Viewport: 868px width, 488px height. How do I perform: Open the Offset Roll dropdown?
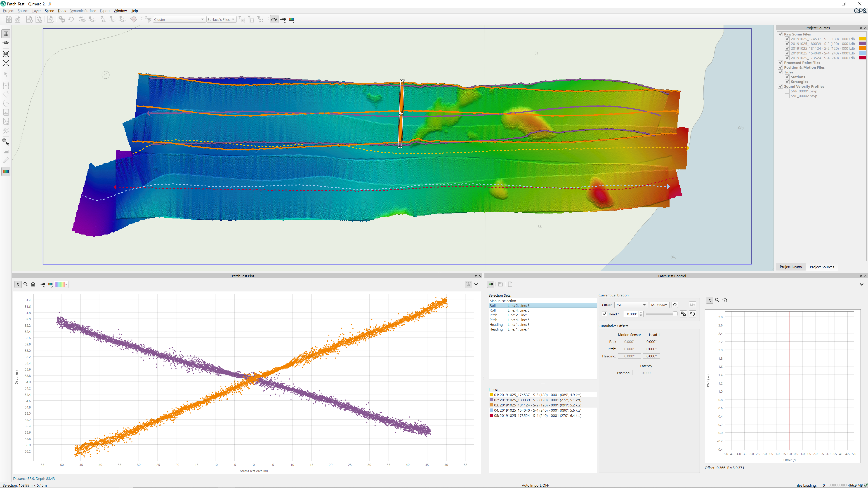630,305
